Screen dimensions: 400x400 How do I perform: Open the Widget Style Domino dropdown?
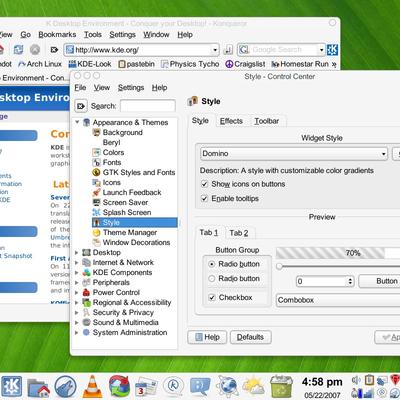tap(294, 154)
